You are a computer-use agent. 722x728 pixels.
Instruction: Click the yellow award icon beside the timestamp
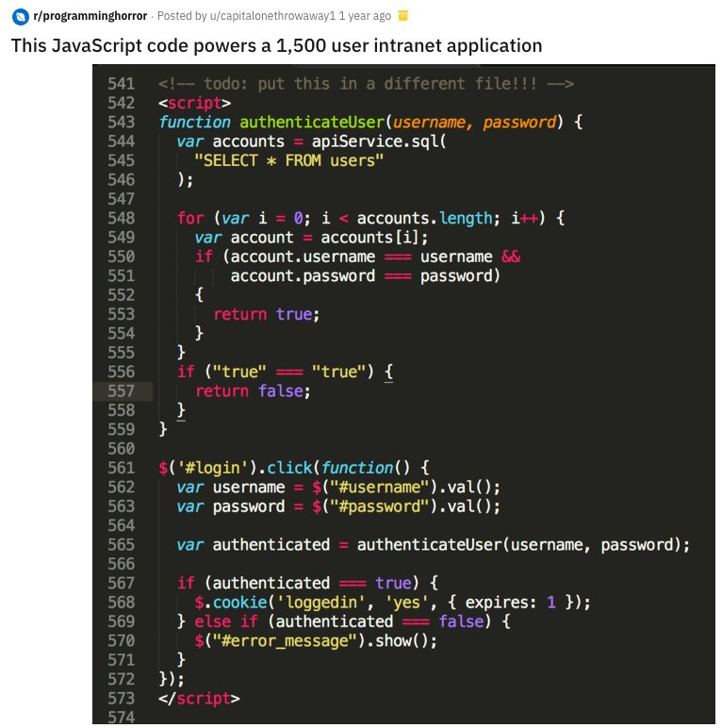click(x=403, y=16)
